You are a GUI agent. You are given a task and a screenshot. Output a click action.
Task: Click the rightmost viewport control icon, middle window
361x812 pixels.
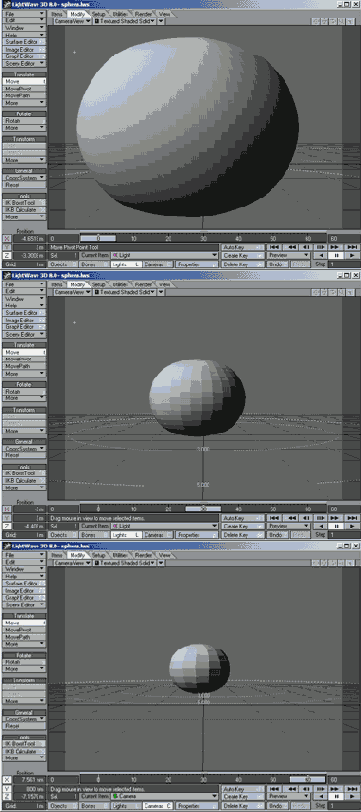point(351,292)
